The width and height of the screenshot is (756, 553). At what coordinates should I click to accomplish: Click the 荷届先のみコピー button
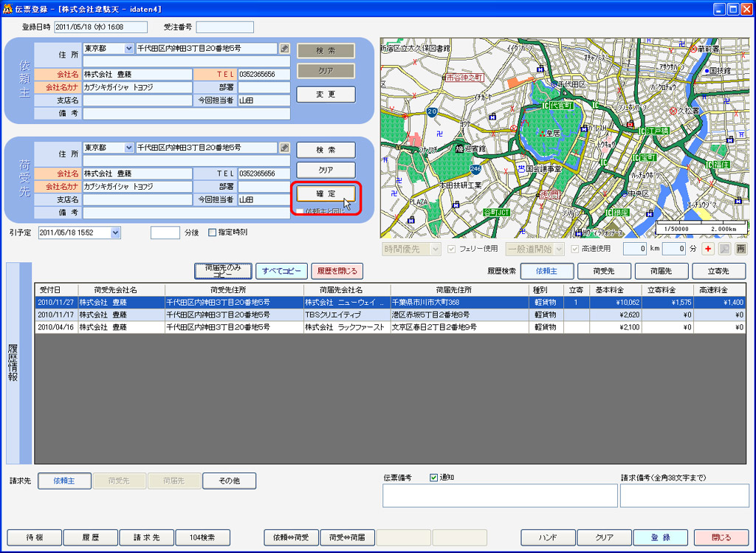(223, 271)
